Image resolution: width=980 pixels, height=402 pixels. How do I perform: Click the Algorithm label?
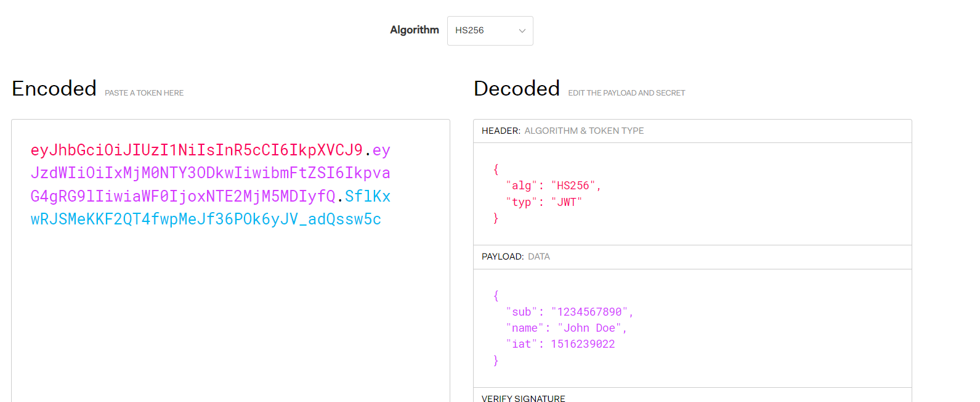pyautogui.click(x=415, y=30)
